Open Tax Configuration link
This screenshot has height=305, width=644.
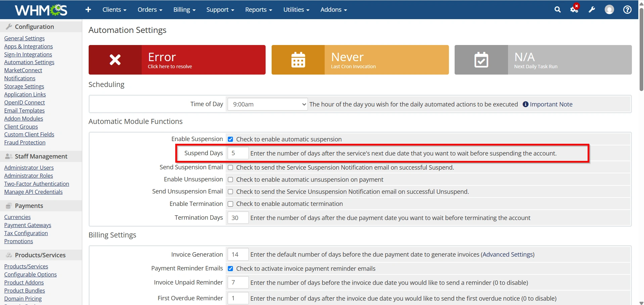26,233
